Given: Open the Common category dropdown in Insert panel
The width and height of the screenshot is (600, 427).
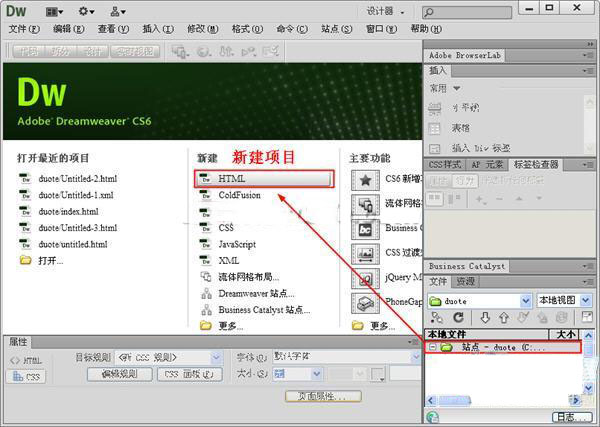Looking at the screenshot, I should point(445,88).
